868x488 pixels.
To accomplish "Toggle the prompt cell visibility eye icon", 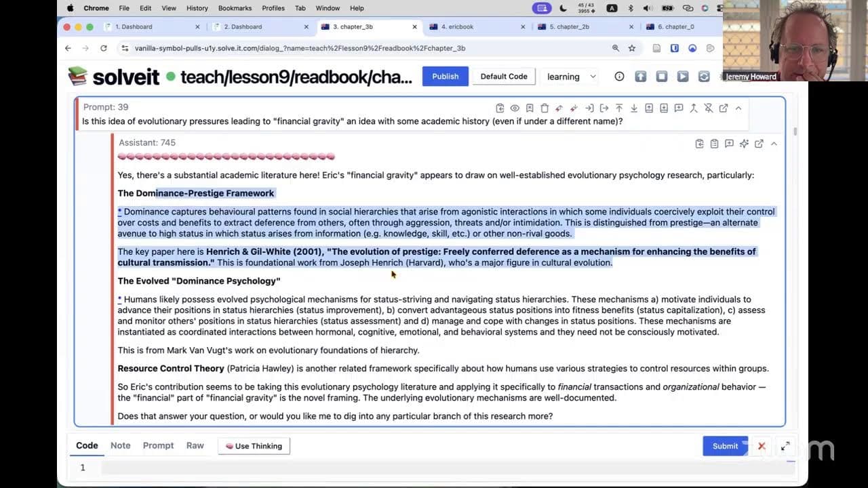I will pyautogui.click(x=515, y=108).
